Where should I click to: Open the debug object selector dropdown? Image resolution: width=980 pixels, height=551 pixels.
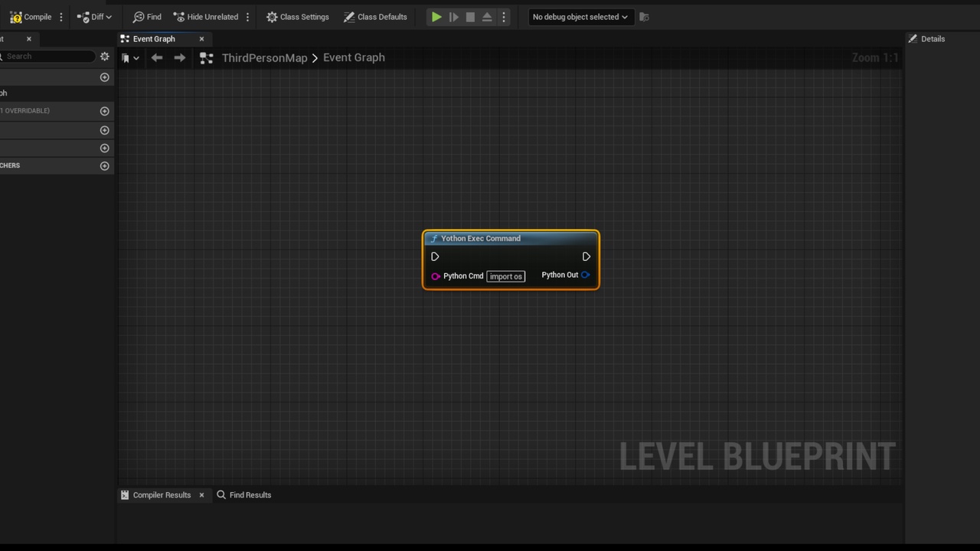(580, 17)
